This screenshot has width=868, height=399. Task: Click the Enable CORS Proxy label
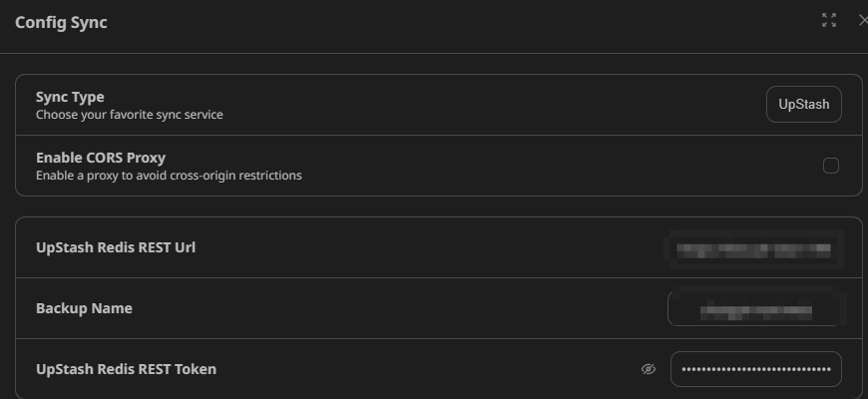(x=101, y=158)
